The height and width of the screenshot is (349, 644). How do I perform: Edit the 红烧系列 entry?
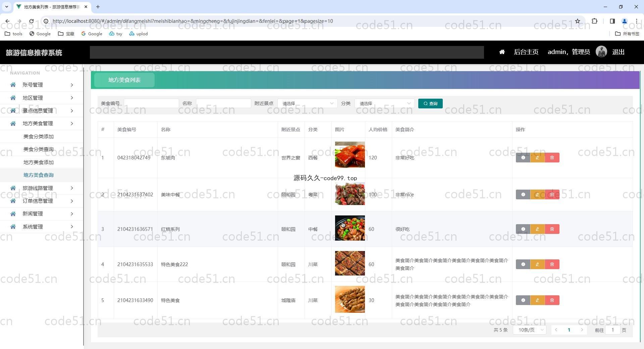click(x=537, y=229)
